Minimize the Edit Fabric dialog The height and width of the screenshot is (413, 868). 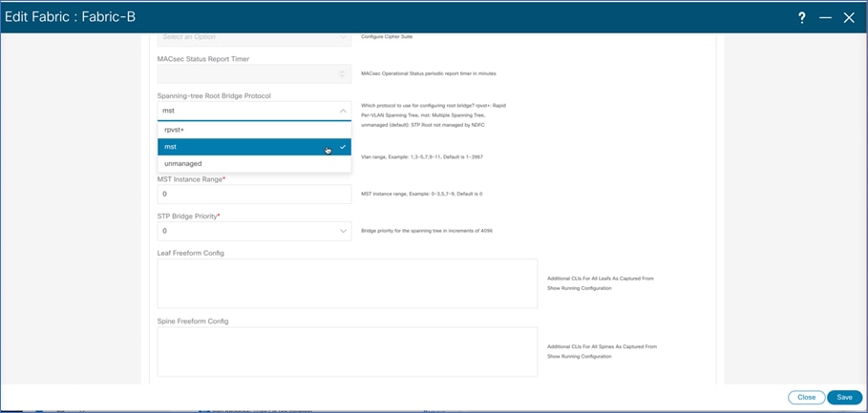(x=825, y=18)
